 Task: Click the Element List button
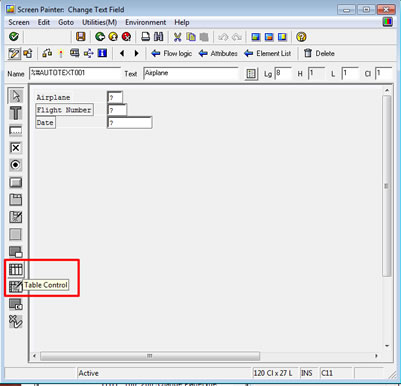267,53
